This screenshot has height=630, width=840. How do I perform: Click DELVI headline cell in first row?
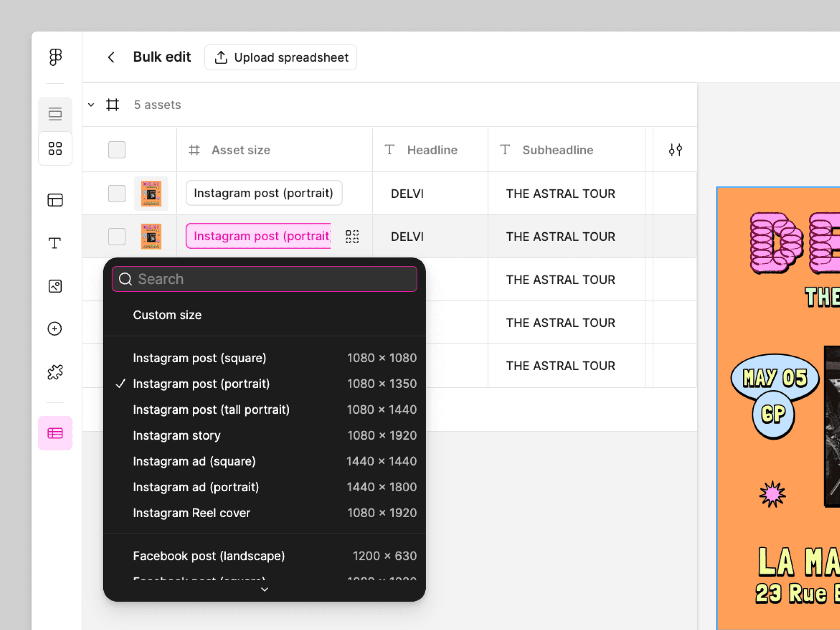pyautogui.click(x=430, y=193)
